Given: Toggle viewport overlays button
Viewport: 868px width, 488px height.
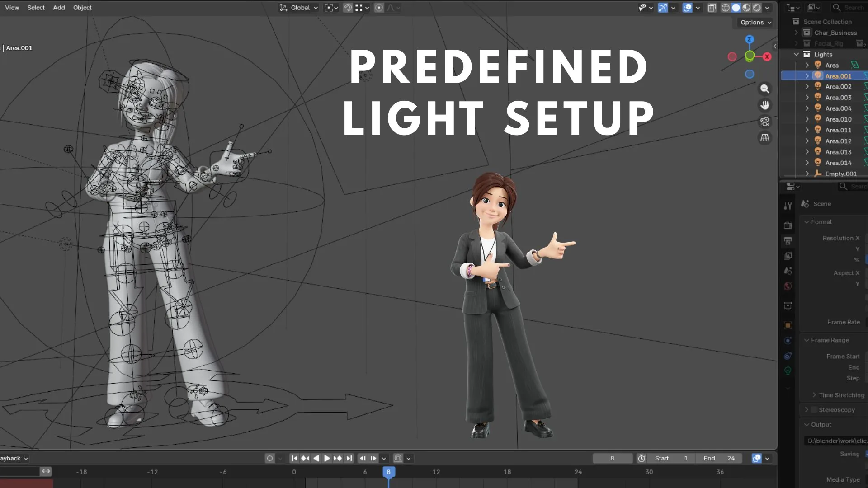Looking at the screenshot, I should [687, 8].
